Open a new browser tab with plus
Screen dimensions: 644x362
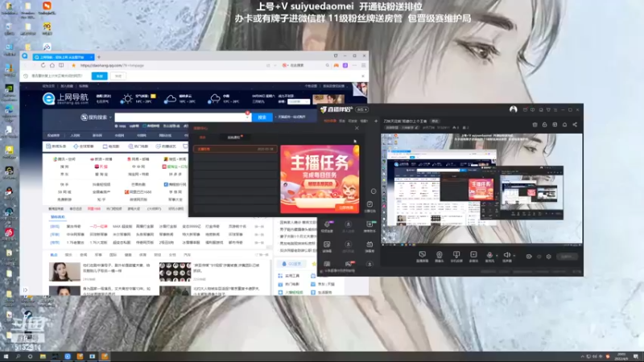click(99, 56)
